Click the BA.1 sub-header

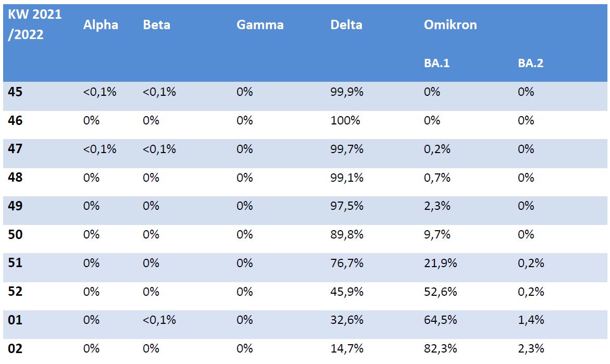pos(437,64)
